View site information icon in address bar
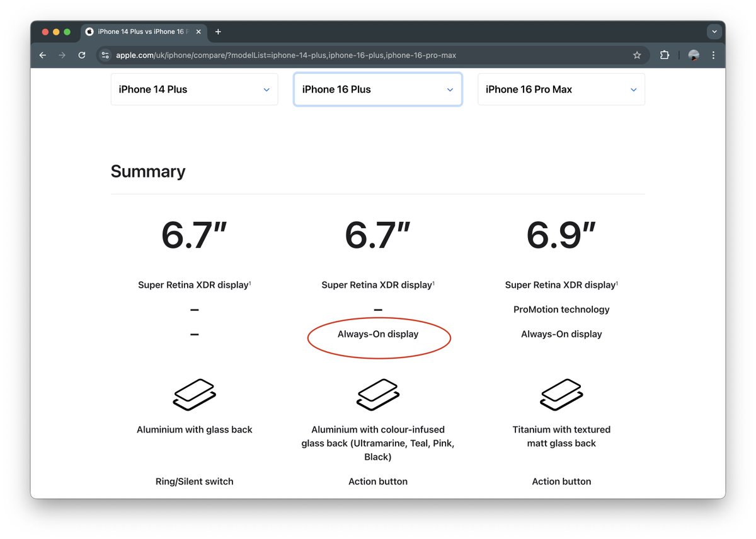This screenshot has width=756, height=539. point(105,55)
